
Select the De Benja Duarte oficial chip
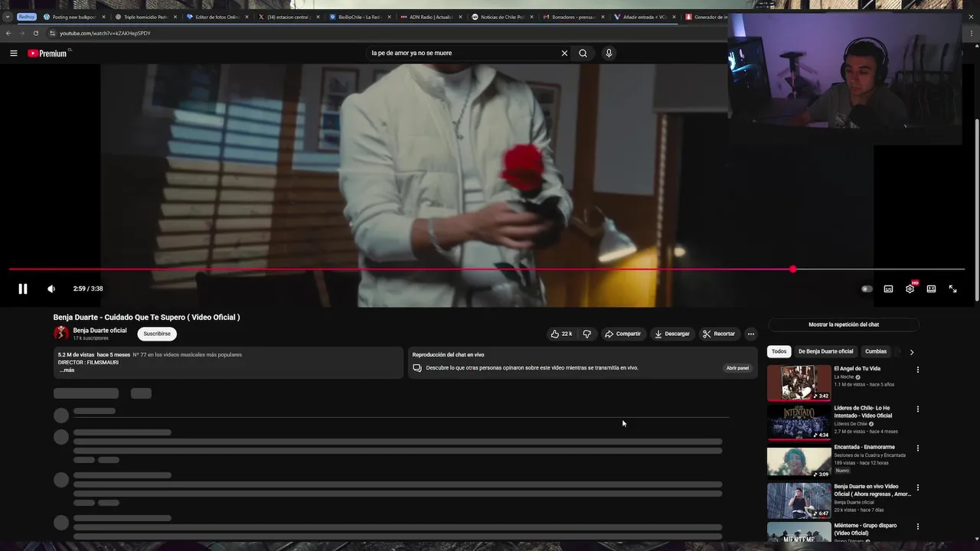click(x=825, y=351)
